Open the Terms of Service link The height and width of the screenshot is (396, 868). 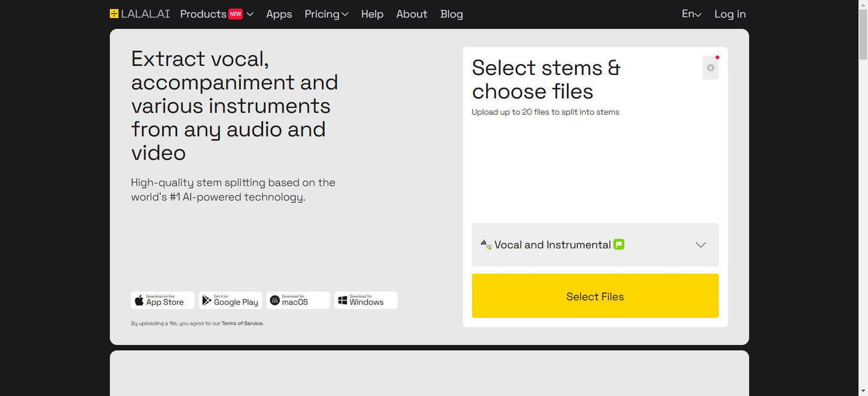click(242, 323)
